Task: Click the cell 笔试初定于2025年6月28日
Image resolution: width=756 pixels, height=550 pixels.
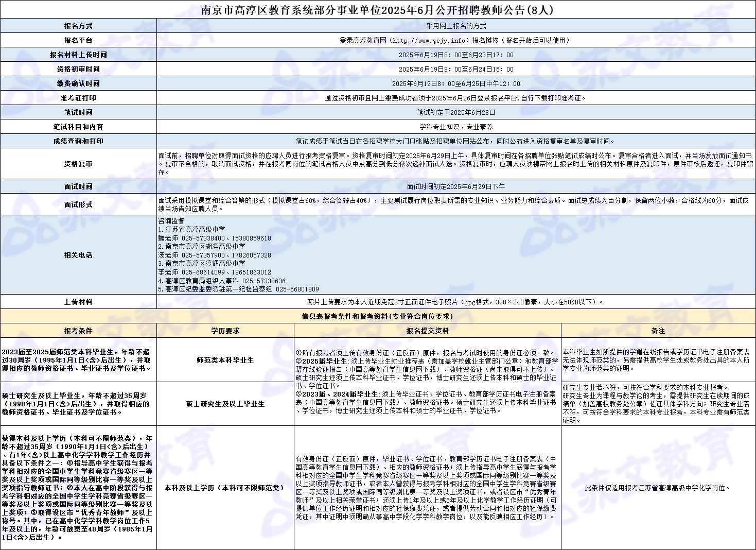Action: [456, 112]
